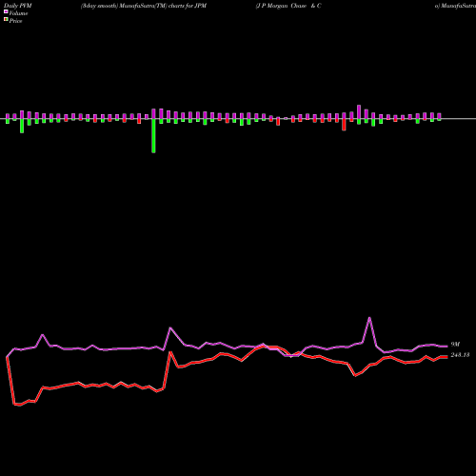The image size is (476, 476).
Task: Click the Volume legend label
Action: click(x=18, y=13)
